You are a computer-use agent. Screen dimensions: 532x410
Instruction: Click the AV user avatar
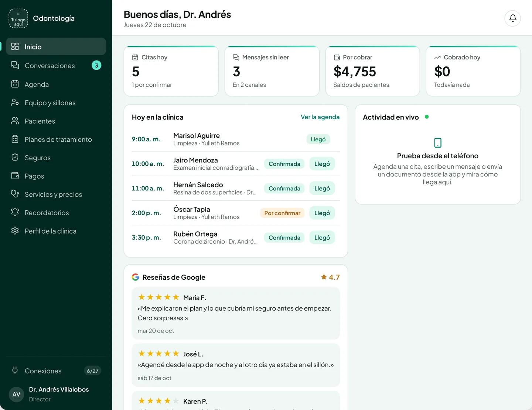point(16,394)
